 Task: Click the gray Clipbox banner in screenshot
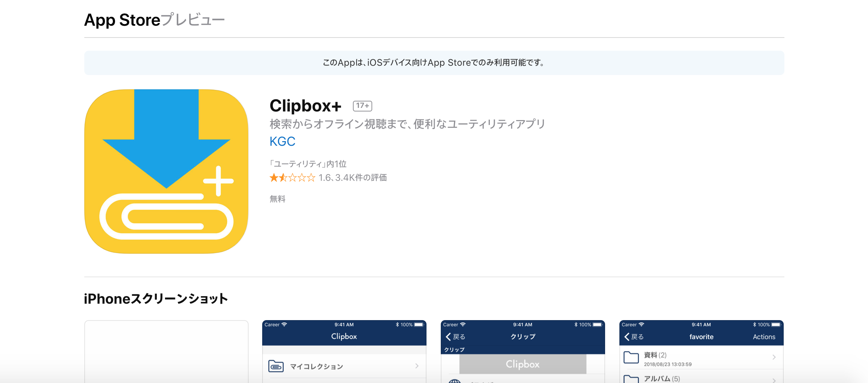pyautogui.click(x=523, y=364)
